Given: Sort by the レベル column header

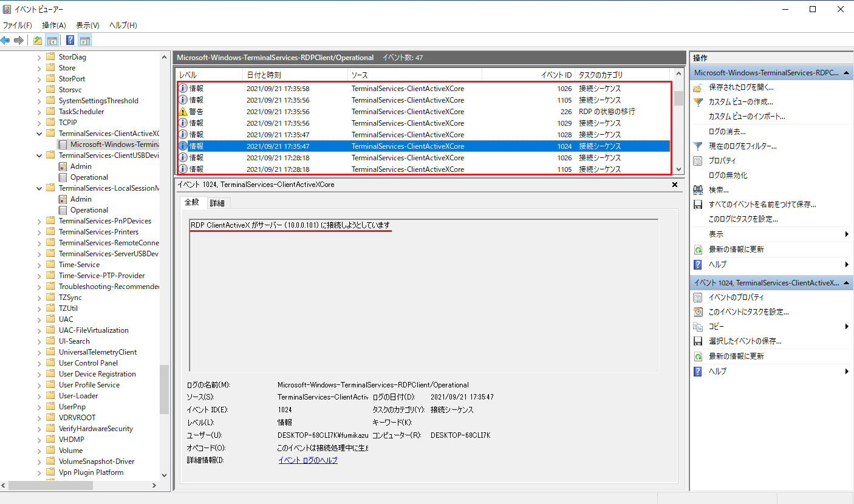Looking at the screenshot, I should point(209,75).
